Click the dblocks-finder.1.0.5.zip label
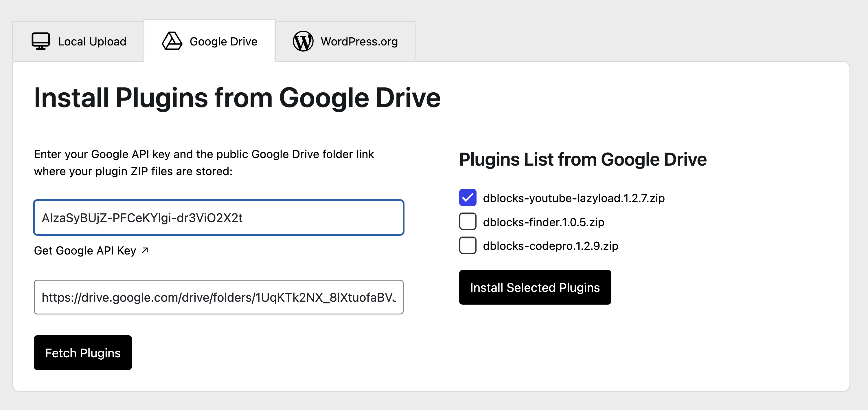Screen dimensions: 868x410 tap(543, 222)
